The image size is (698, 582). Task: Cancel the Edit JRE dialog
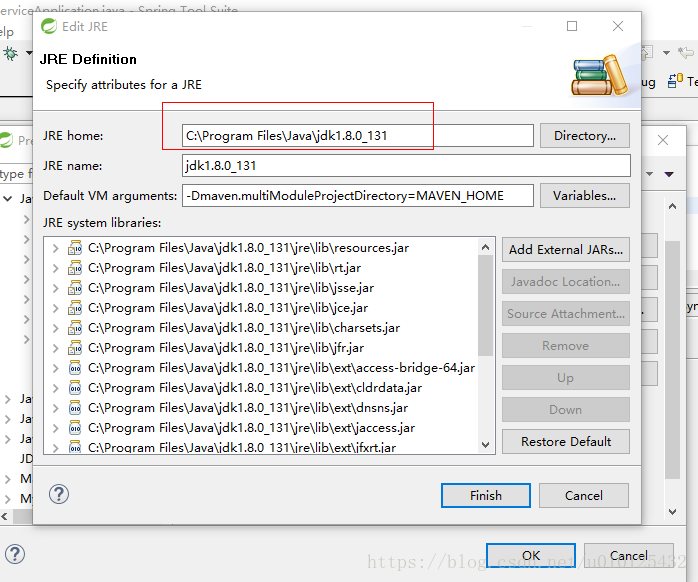[x=584, y=496]
